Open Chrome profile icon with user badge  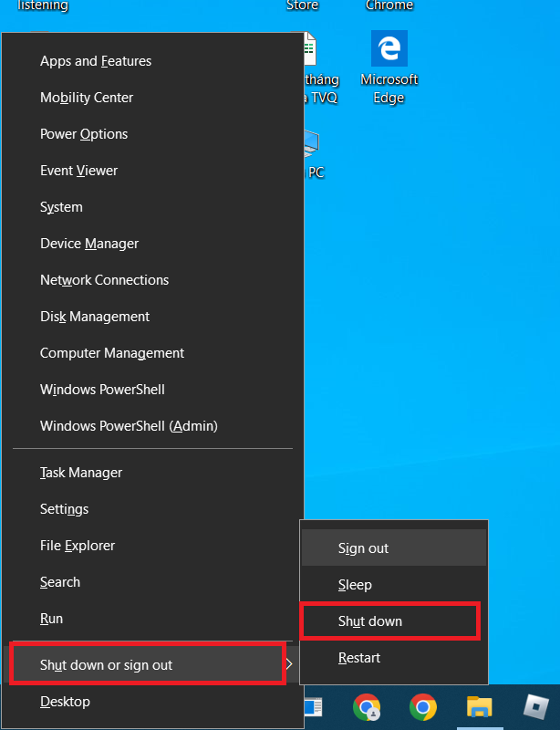(367, 706)
